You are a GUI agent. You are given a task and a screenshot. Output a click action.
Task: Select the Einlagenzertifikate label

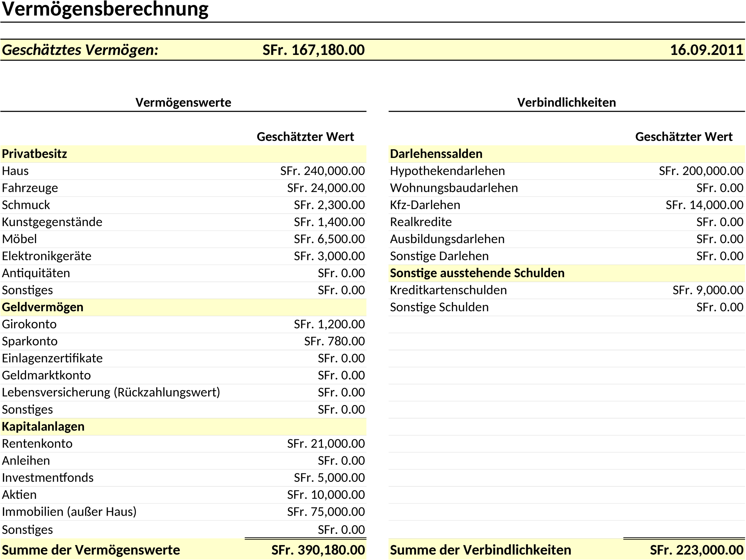(52, 358)
